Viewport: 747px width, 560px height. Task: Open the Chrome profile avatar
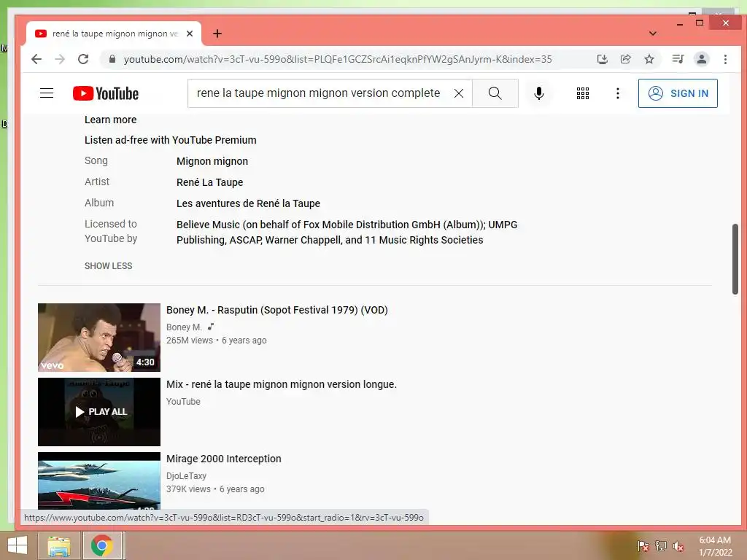pyautogui.click(x=702, y=59)
